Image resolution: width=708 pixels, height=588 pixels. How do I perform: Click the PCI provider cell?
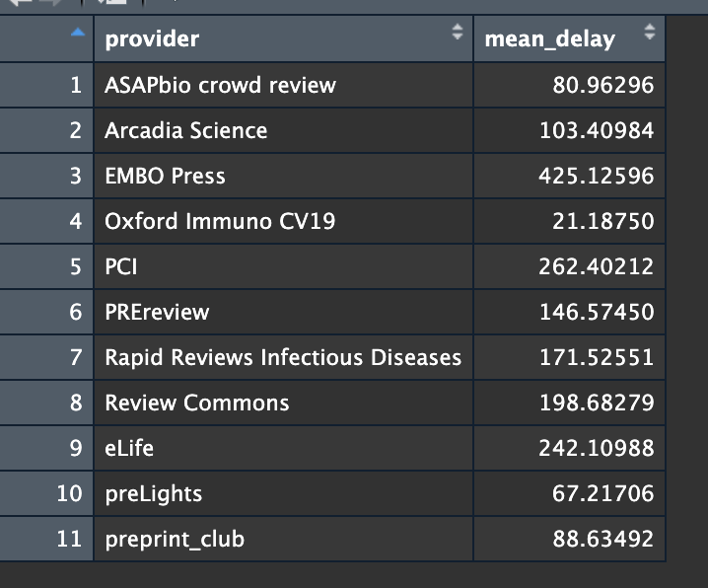pyautogui.click(x=121, y=266)
